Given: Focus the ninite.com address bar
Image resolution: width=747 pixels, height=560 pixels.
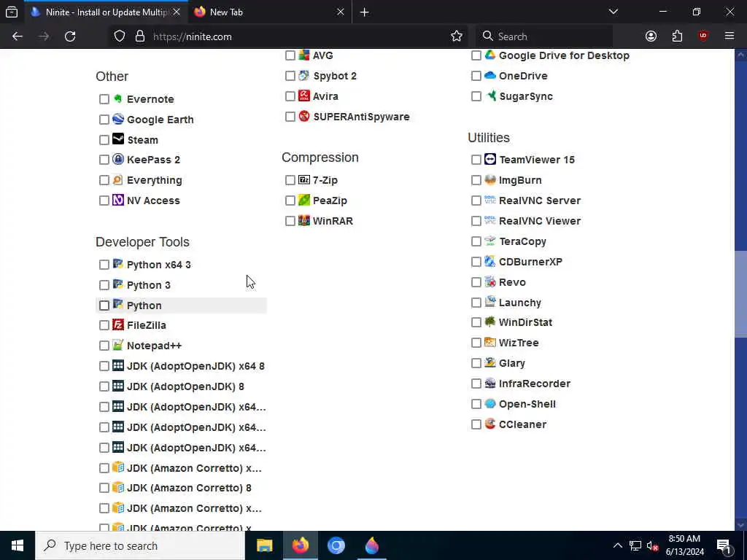Looking at the screenshot, I should 290,36.
